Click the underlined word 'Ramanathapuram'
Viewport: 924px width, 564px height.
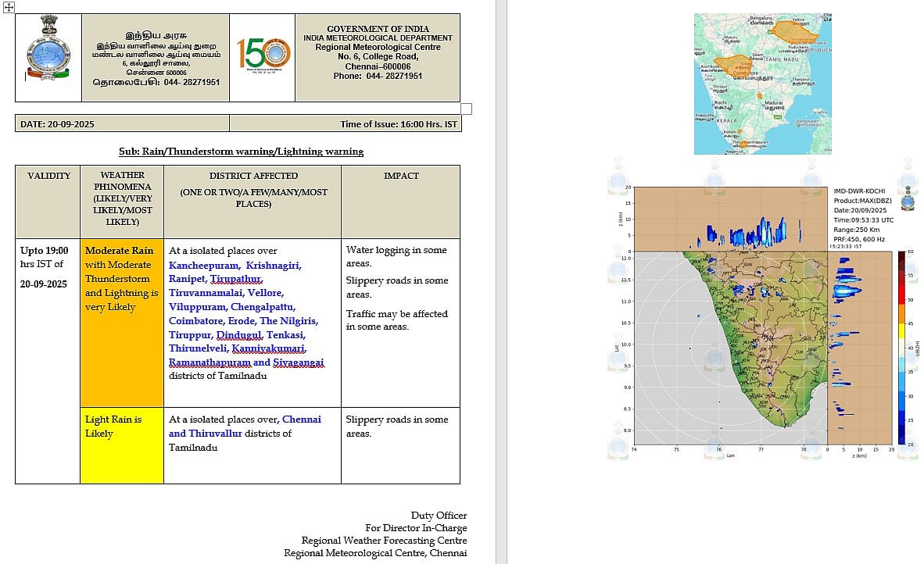coord(210,362)
